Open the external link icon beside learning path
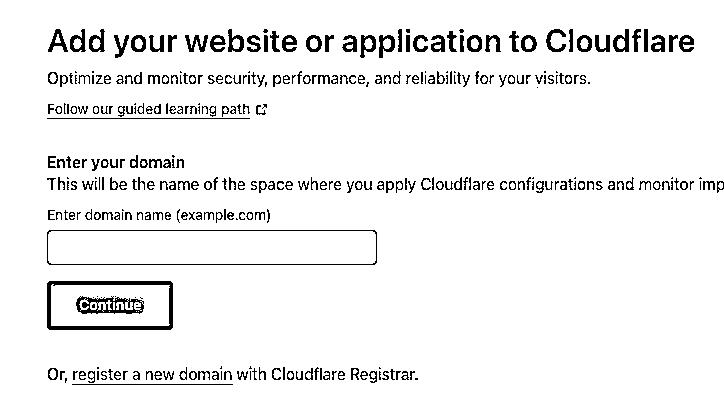 click(x=261, y=109)
